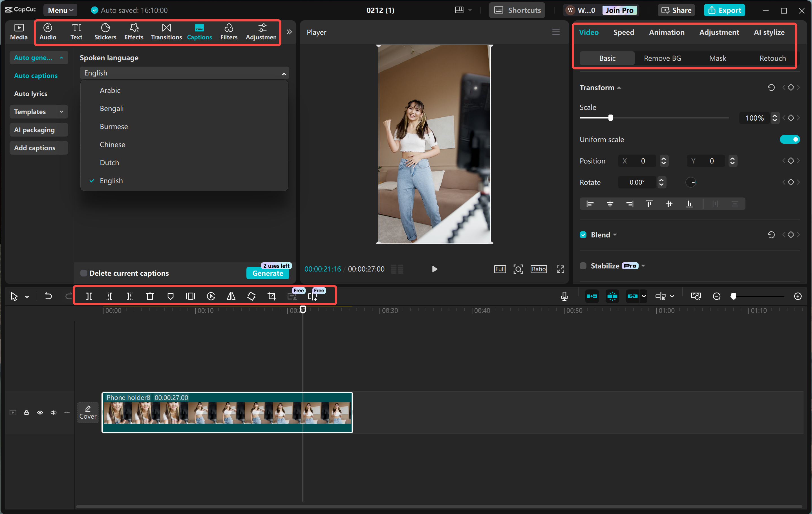
Task: Open the Stickers panel
Action: pyautogui.click(x=105, y=31)
